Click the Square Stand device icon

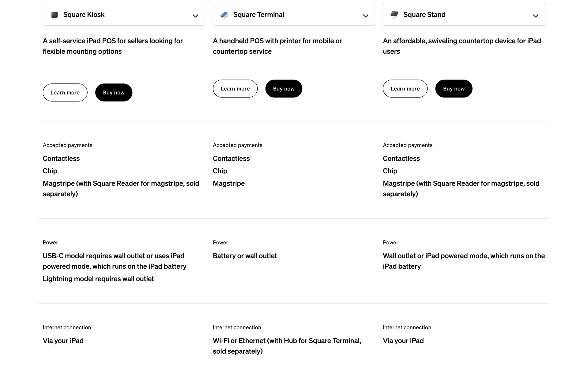pos(394,15)
